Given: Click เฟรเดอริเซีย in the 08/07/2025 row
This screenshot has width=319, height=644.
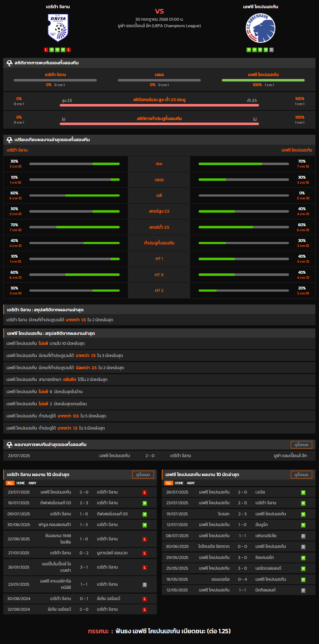Looking at the screenshot, I should coord(266,536).
